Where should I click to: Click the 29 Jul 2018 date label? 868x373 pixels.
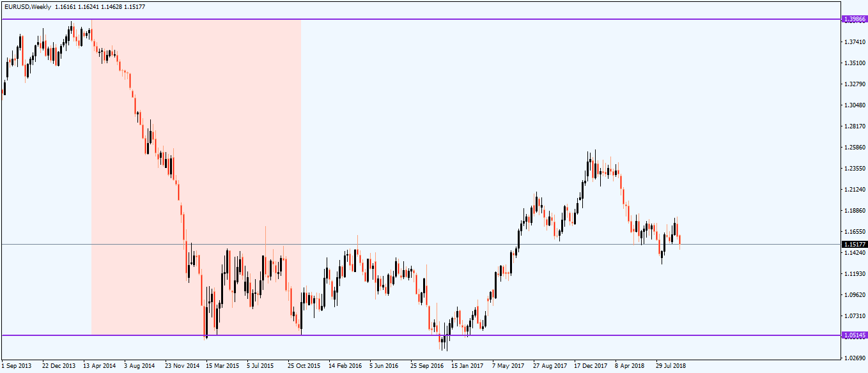pyautogui.click(x=671, y=366)
